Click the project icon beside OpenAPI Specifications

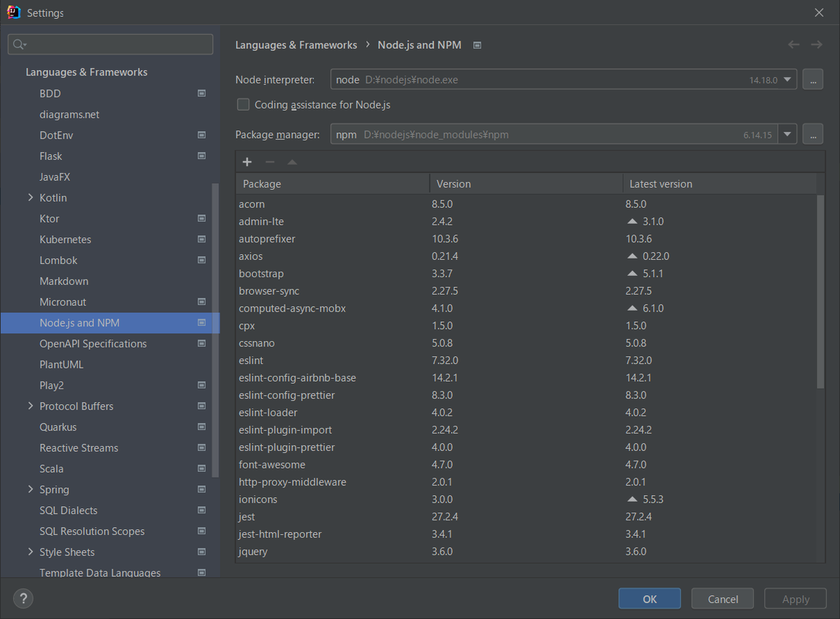tap(202, 343)
